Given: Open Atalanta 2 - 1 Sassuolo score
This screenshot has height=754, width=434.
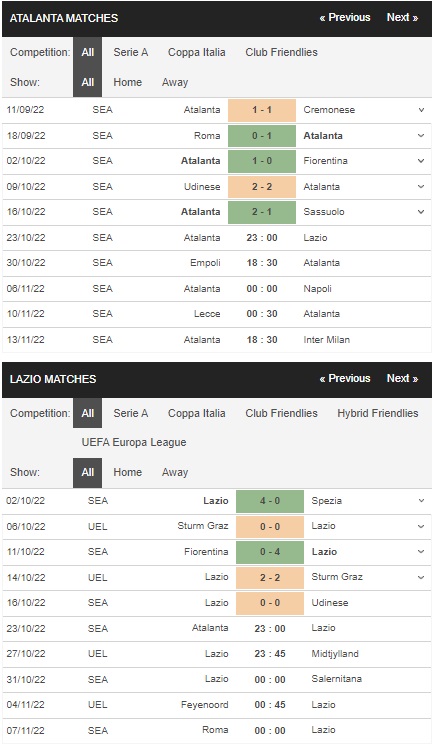Looking at the screenshot, I should tap(262, 212).
